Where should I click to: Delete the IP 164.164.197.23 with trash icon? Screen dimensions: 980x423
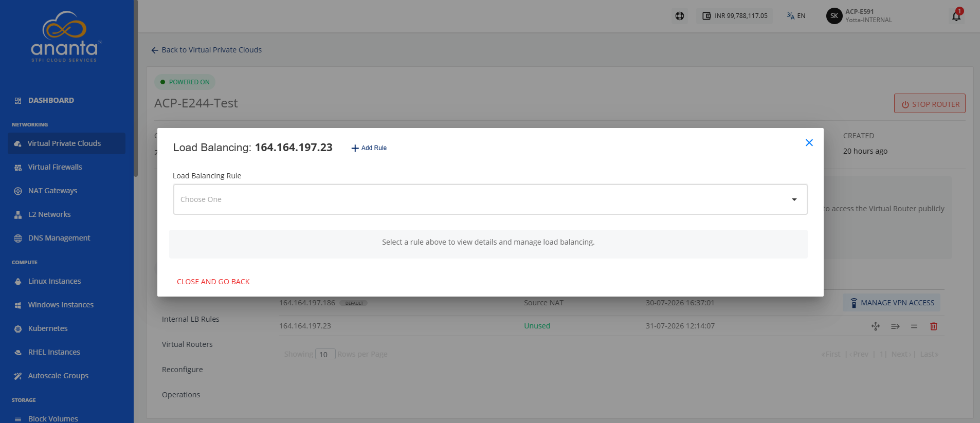934,326
